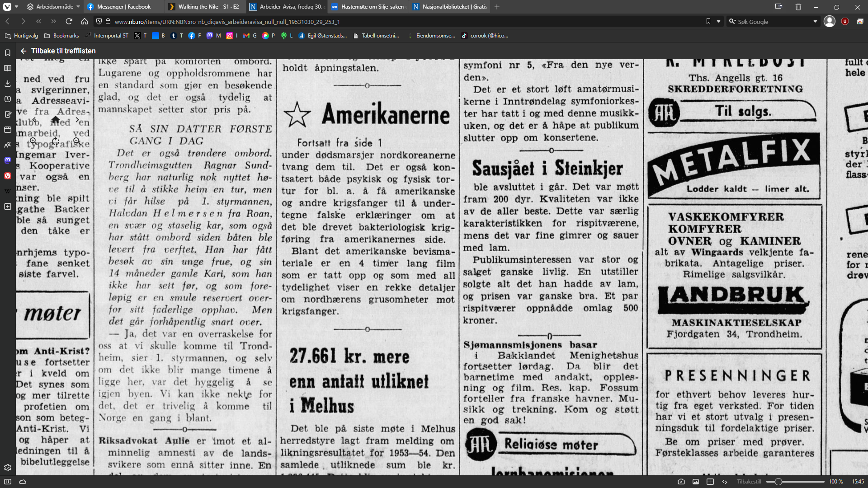Bookmark this page in address bar
Image resolution: width=868 pixels, height=488 pixels.
pyautogui.click(x=708, y=21)
